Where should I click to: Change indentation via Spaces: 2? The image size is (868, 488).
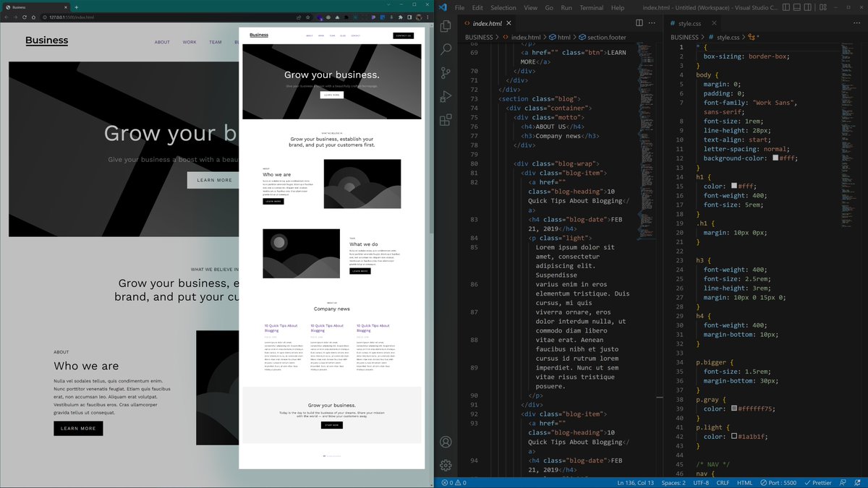point(673,482)
